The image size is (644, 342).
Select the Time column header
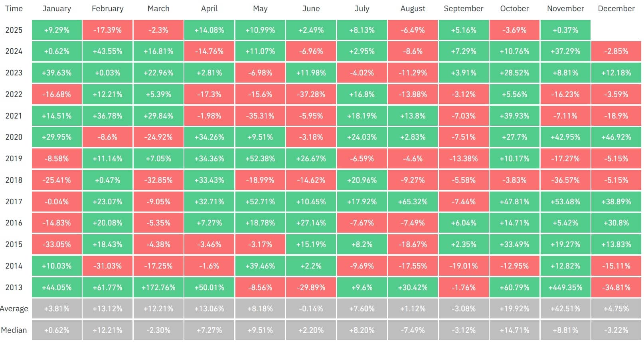click(x=14, y=8)
